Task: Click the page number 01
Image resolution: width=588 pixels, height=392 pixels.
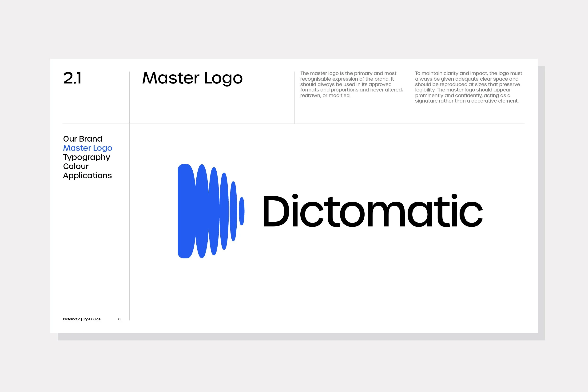Action: coord(119,319)
